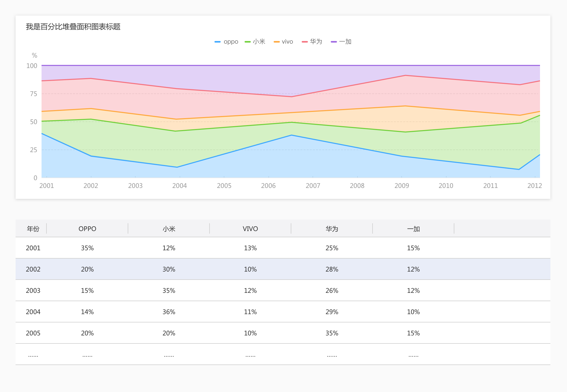Click the 2004 x-axis year label
This screenshot has width=567, height=392.
click(179, 186)
